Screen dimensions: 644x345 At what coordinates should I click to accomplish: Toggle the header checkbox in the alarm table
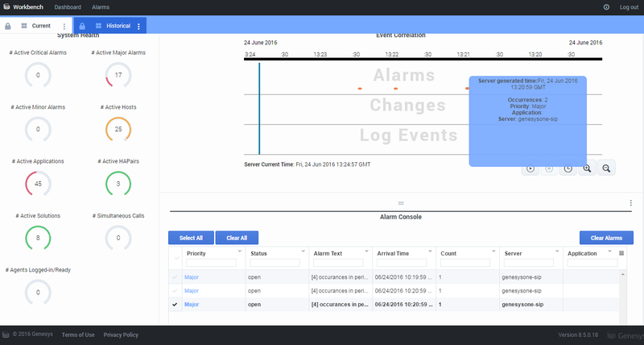(x=176, y=258)
